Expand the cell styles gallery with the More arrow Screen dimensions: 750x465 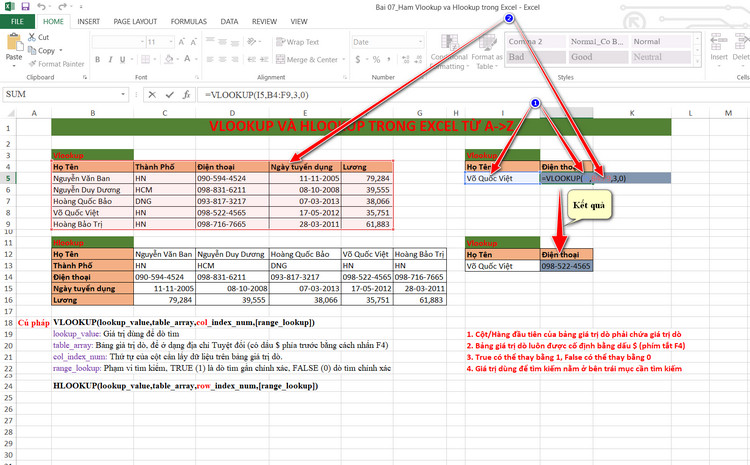(697, 61)
